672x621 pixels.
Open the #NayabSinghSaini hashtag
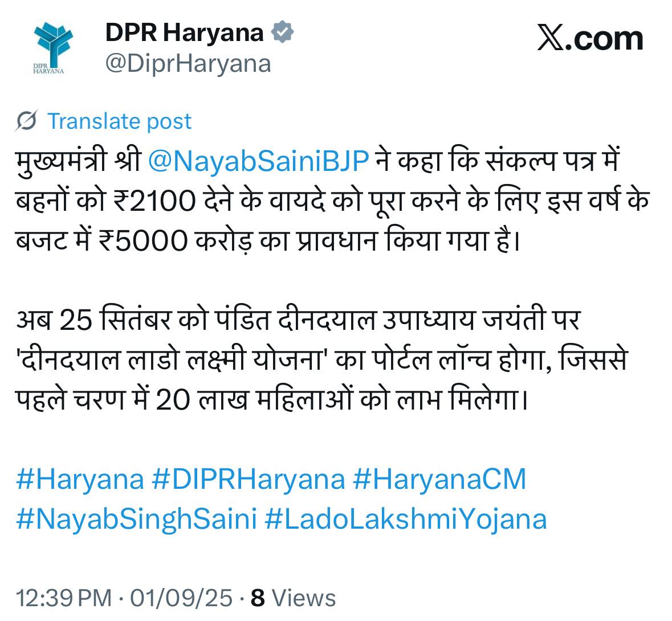pyautogui.click(x=136, y=519)
